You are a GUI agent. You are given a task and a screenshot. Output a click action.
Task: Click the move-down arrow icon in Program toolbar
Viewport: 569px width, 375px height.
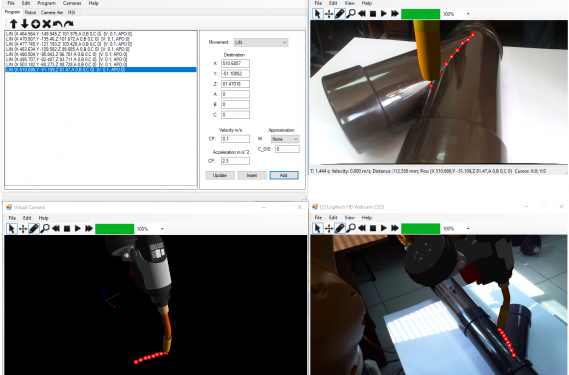24,24
